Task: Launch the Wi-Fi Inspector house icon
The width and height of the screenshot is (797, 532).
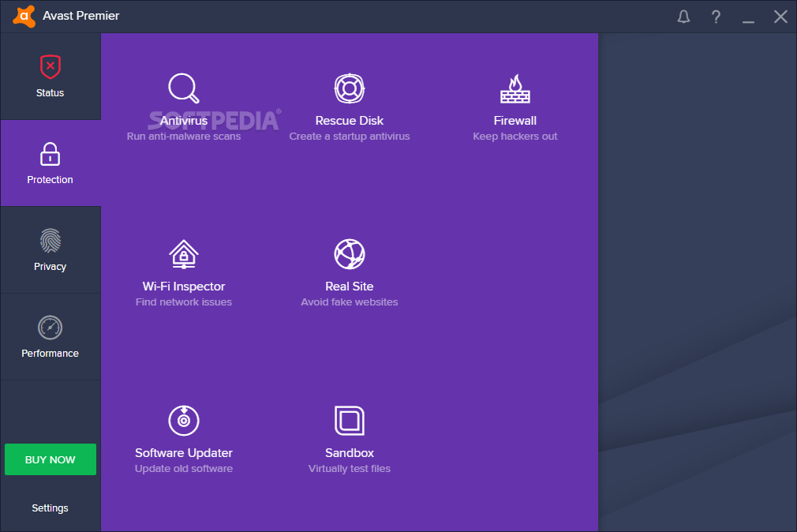Action: point(184,254)
